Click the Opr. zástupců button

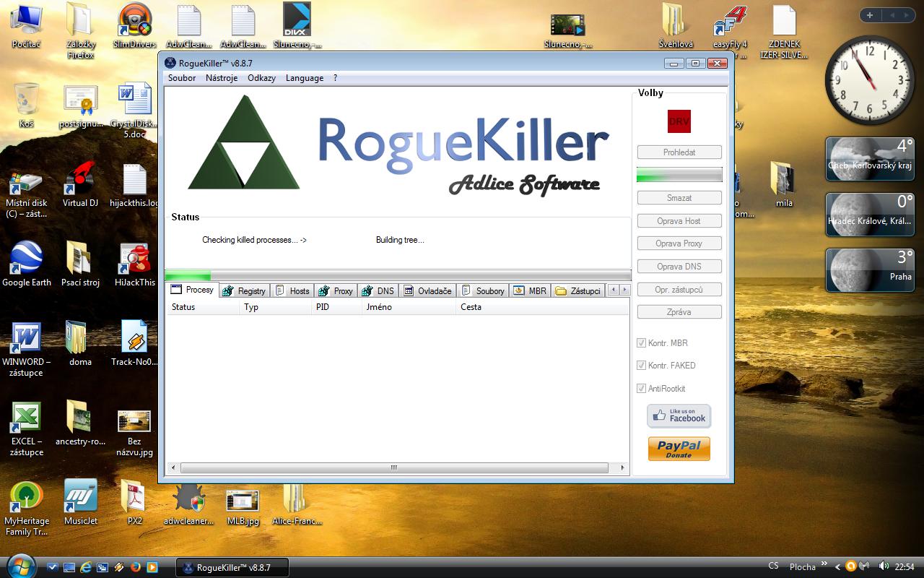point(679,290)
